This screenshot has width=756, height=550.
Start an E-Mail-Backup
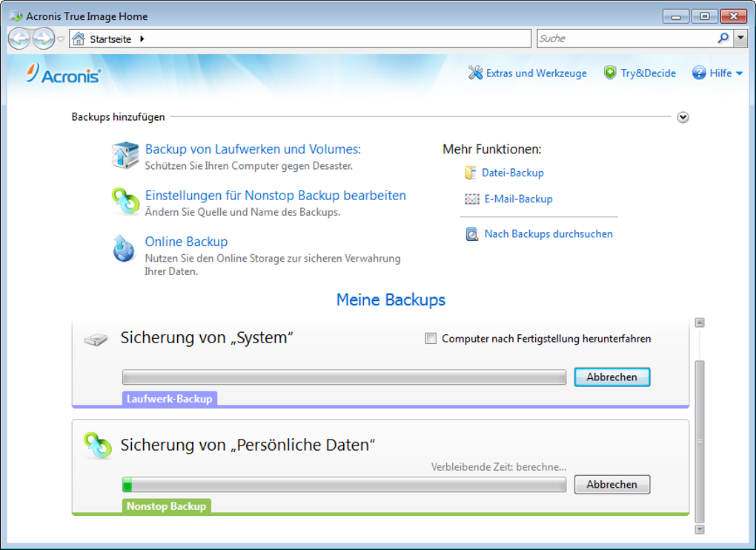pyautogui.click(x=518, y=199)
